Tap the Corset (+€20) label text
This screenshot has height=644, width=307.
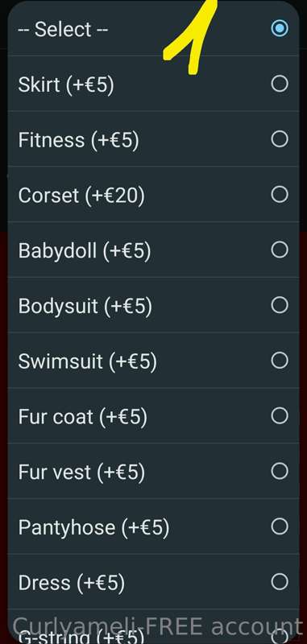[x=81, y=195]
